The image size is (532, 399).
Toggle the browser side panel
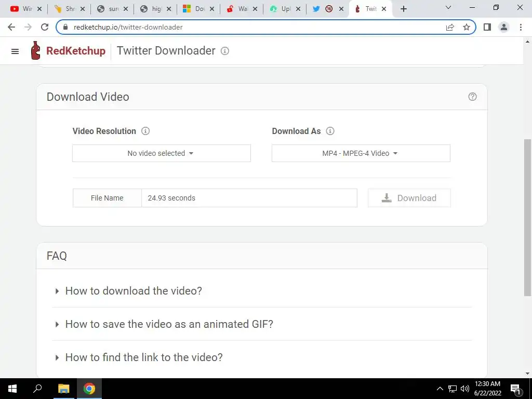(x=487, y=27)
